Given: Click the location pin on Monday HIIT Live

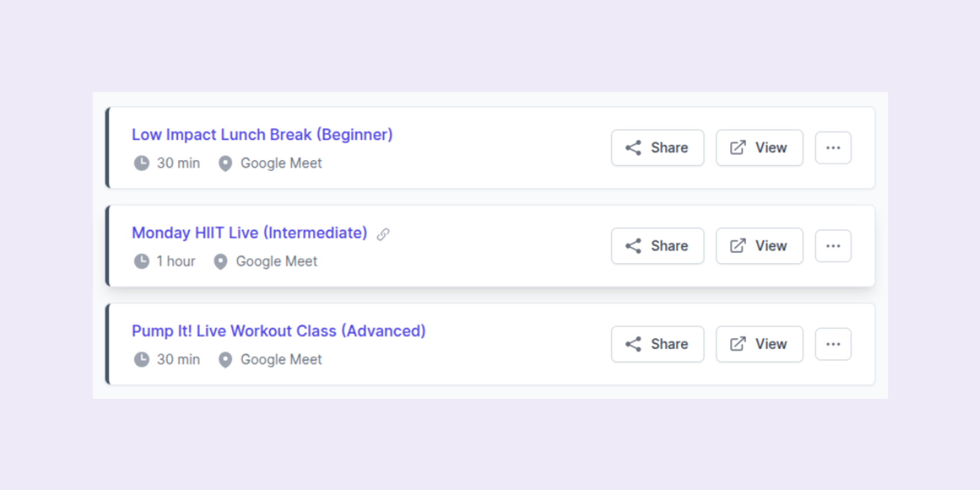Looking at the screenshot, I should 220,261.
